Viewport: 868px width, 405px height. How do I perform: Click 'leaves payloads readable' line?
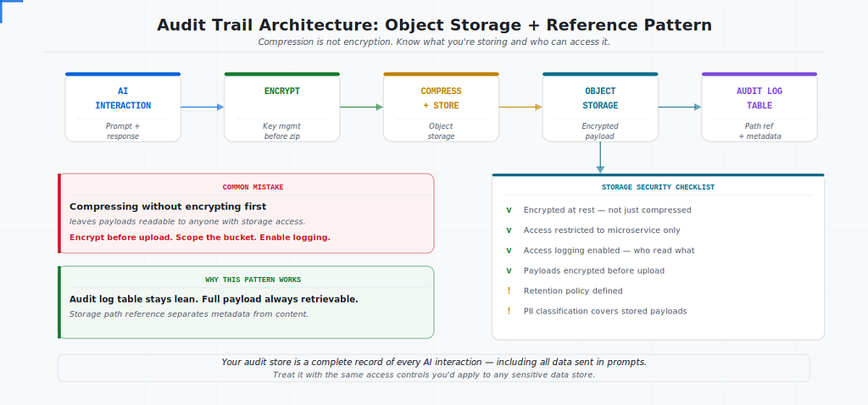pyautogui.click(x=187, y=222)
